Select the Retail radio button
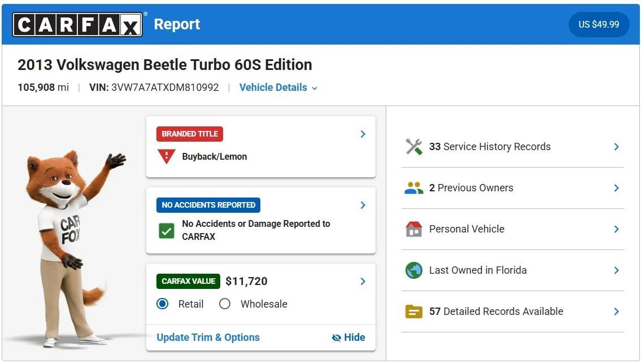The image size is (641, 364). click(162, 304)
